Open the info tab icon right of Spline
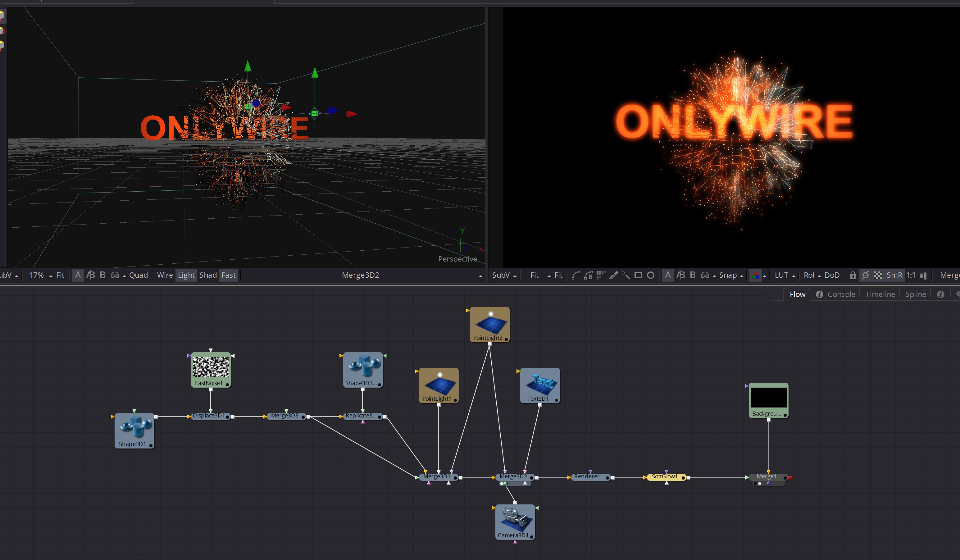This screenshot has height=560, width=960. (x=940, y=294)
